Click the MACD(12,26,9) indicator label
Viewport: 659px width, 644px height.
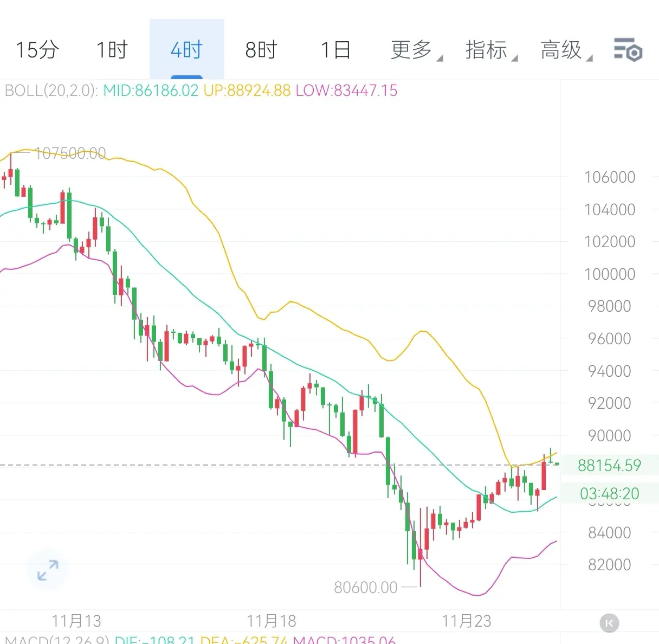tap(57, 640)
